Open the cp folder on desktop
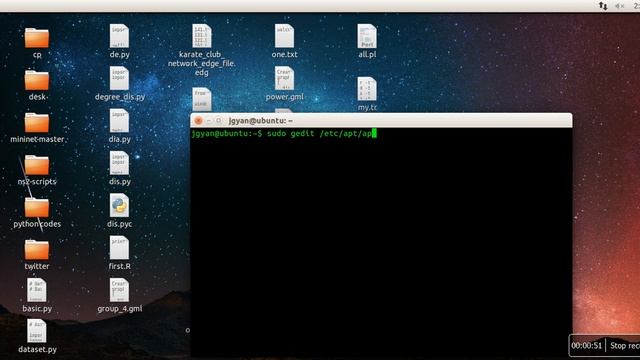Image resolution: width=640 pixels, height=360 pixels. tap(37, 38)
